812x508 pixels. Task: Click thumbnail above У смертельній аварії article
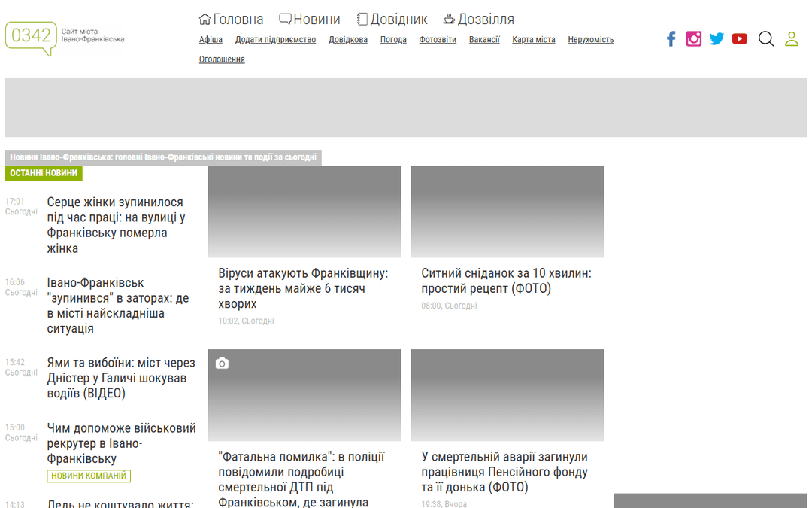click(507, 395)
